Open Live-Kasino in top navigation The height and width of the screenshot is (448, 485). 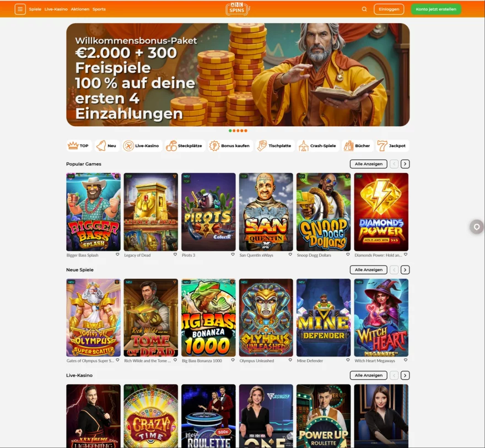[x=56, y=9]
